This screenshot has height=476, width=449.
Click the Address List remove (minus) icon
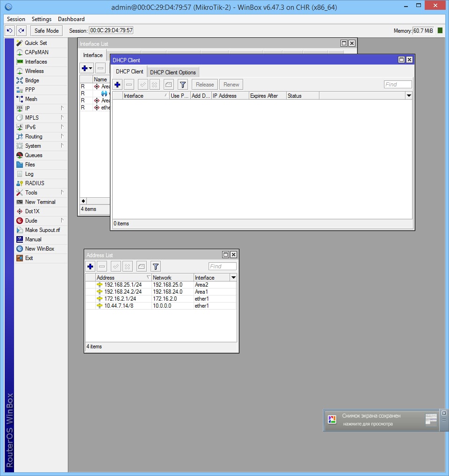point(102,267)
